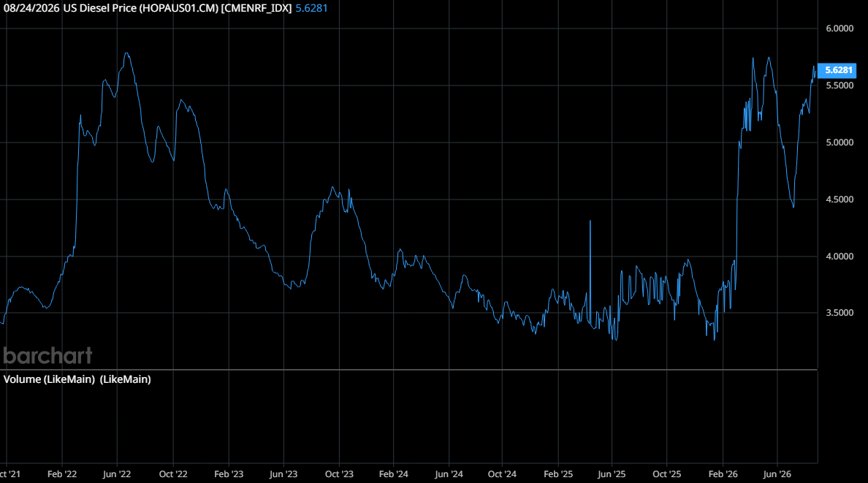
Task: Click the 'Jun '25' time axis label
Action: (612, 474)
